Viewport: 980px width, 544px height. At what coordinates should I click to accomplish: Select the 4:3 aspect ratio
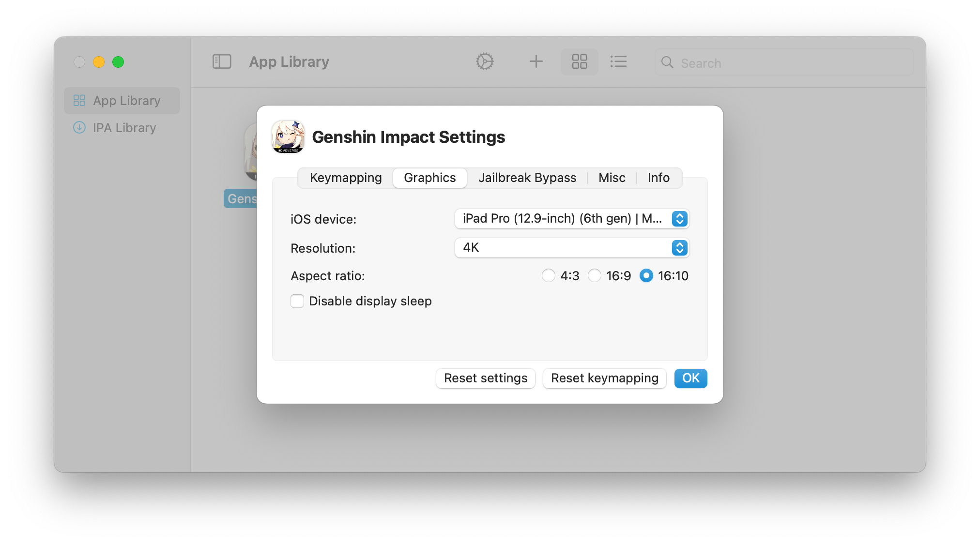[548, 276]
